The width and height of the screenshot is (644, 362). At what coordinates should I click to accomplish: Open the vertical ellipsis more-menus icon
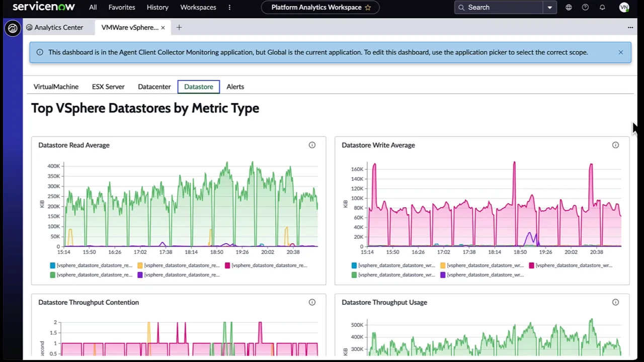(x=229, y=7)
